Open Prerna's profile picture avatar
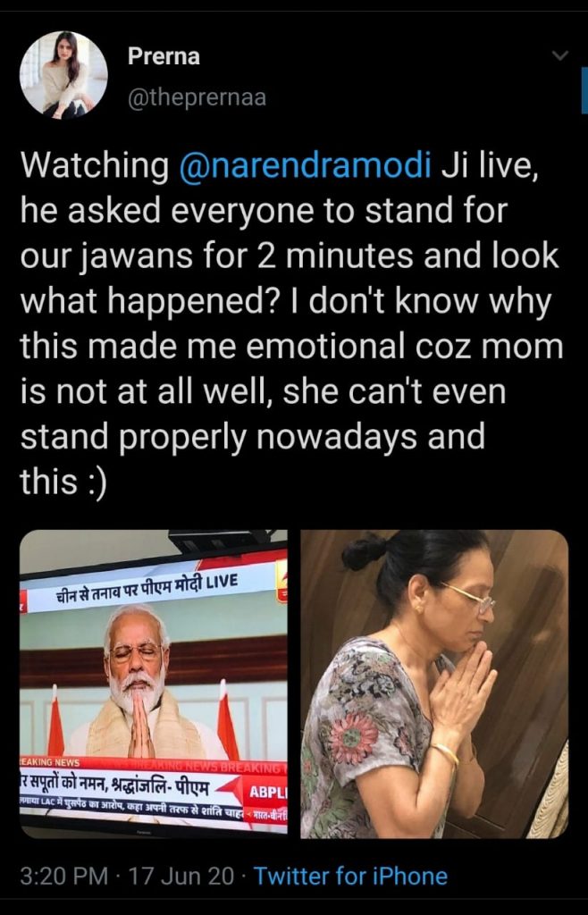The image size is (588, 915). pyautogui.click(x=63, y=75)
